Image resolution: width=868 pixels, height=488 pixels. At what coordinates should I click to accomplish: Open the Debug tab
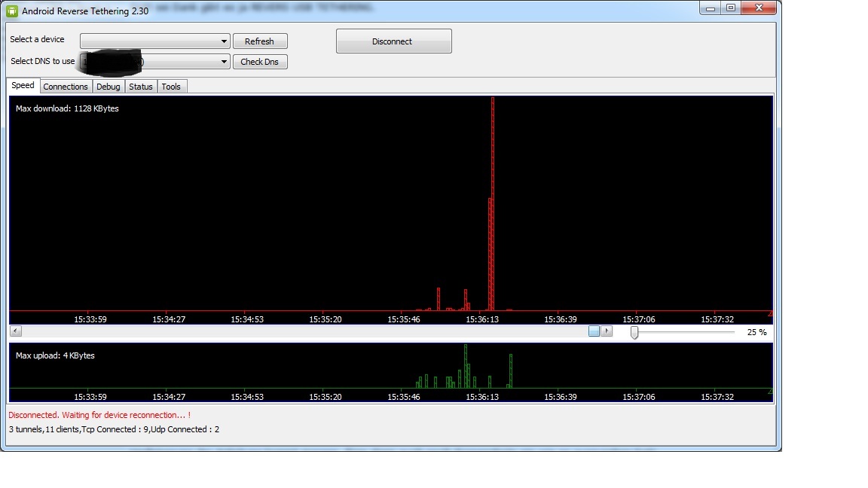pyautogui.click(x=108, y=87)
